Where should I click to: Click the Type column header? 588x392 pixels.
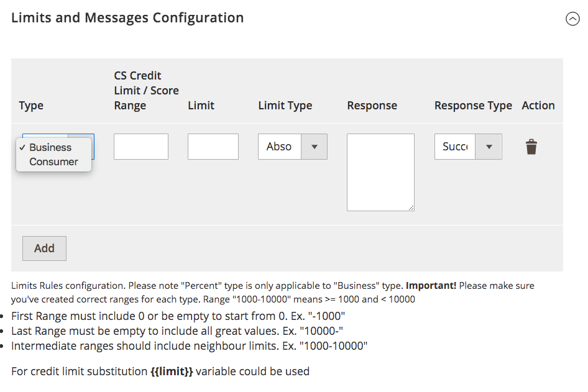coord(31,106)
